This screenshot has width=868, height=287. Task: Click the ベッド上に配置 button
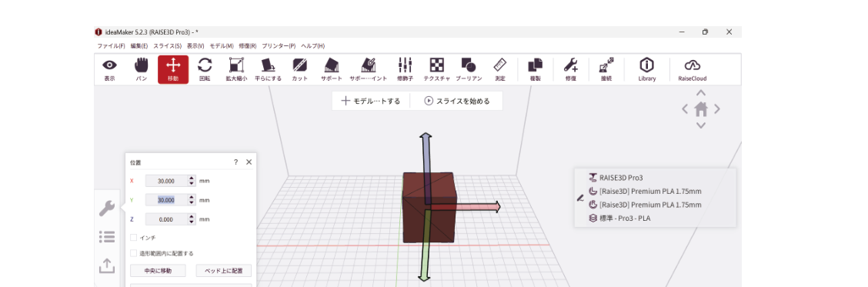[224, 271]
